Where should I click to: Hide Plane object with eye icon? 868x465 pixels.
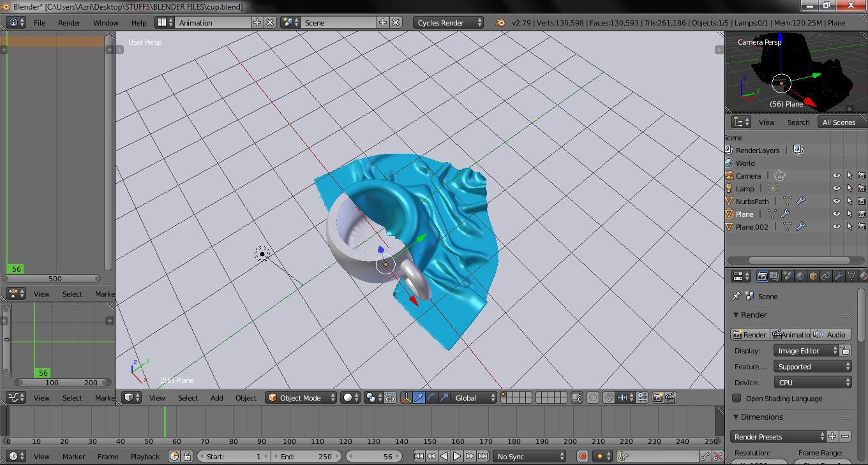click(837, 214)
